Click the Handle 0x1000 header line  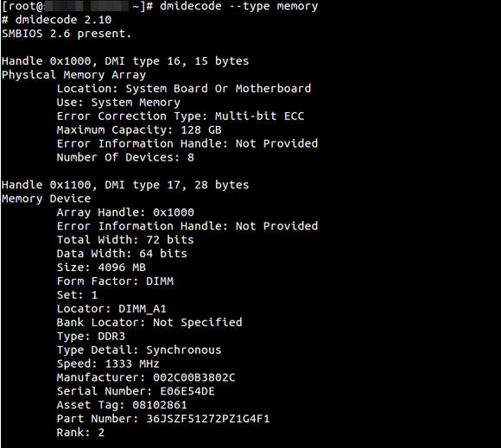125,61
